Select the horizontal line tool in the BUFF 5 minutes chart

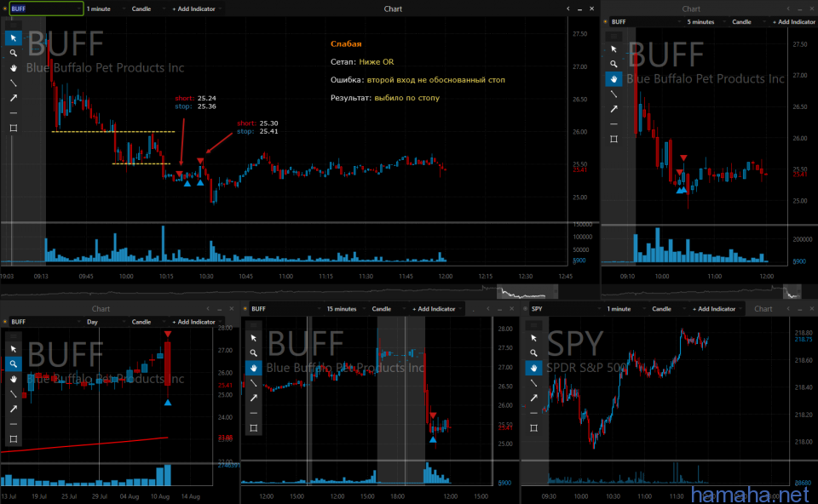(x=613, y=124)
